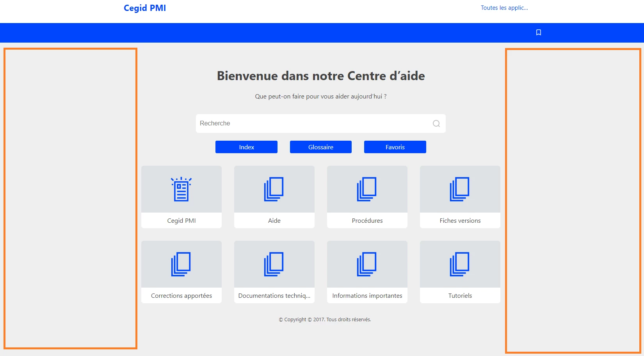Click the Tutoriels stacked pages icon
The image size is (644, 356).
click(x=460, y=264)
